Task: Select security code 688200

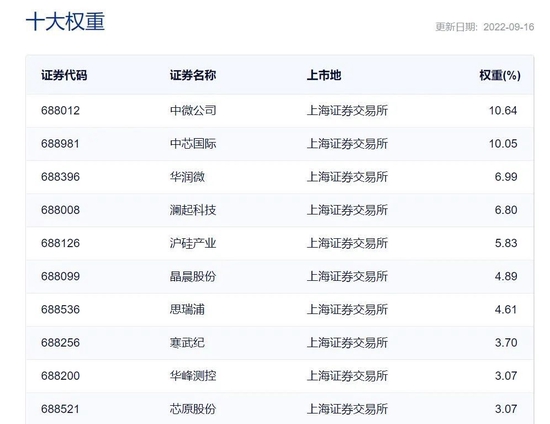Action: (x=60, y=376)
